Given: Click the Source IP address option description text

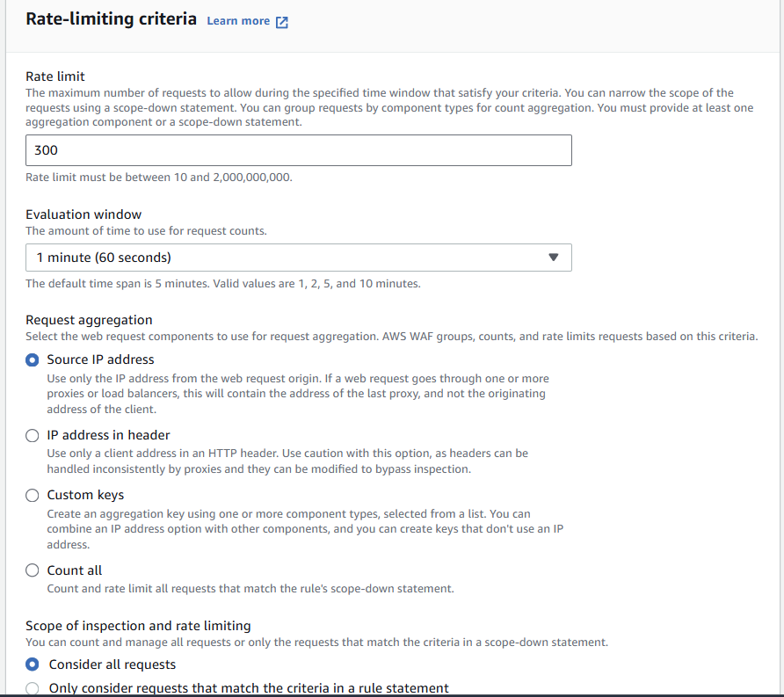Looking at the screenshot, I should [x=299, y=393].
